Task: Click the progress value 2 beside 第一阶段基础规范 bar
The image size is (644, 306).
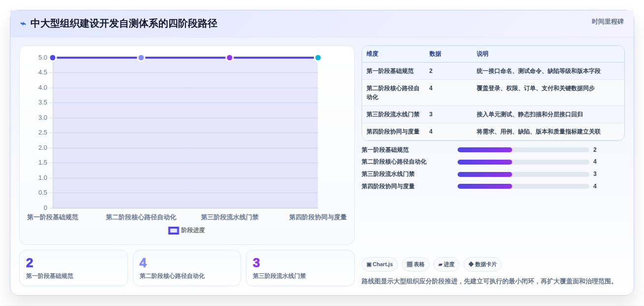Action: (595, 150)
